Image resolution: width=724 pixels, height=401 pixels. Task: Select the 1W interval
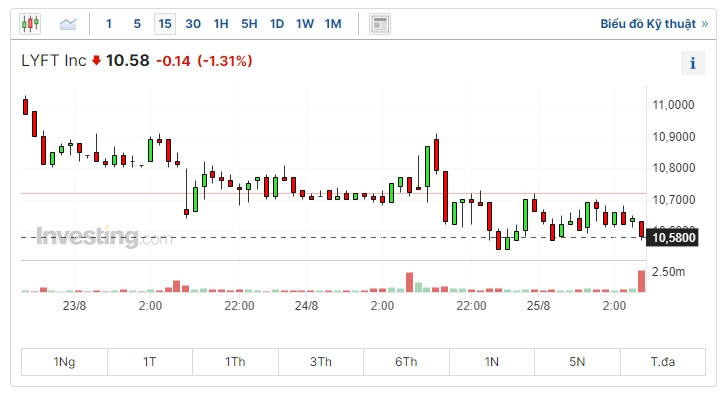[305, 24]
